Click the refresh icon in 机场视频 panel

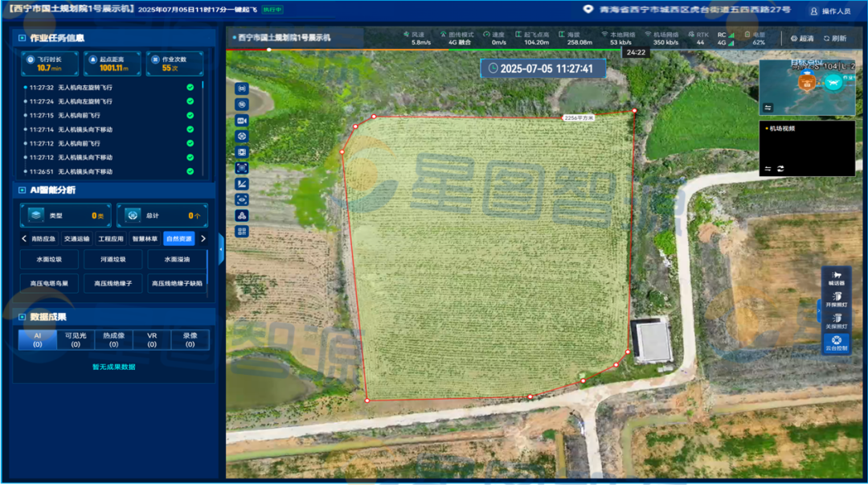click(780, 168)
